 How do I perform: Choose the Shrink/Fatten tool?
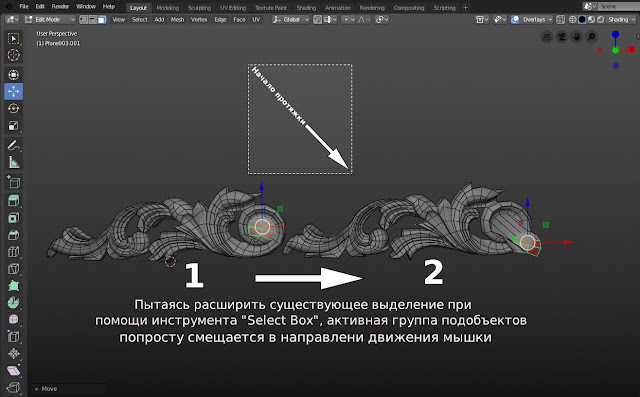13,353
